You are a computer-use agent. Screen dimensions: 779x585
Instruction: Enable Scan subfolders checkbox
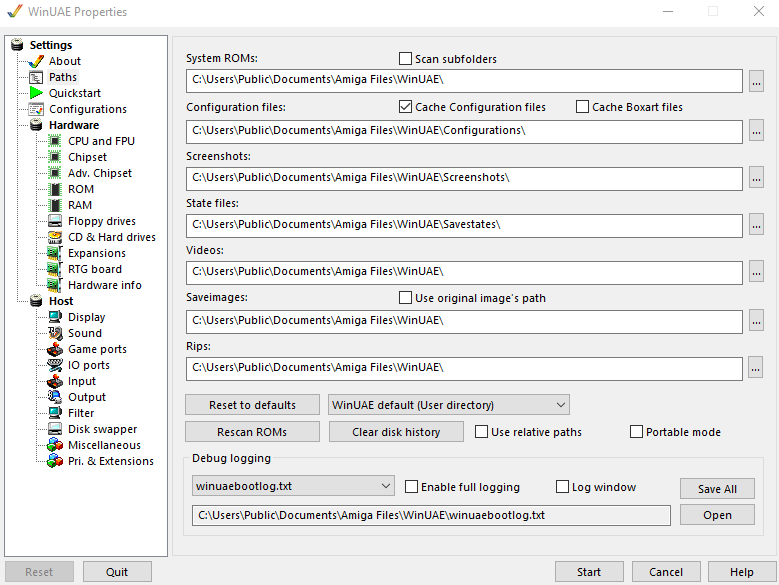(x=405, y=59)
